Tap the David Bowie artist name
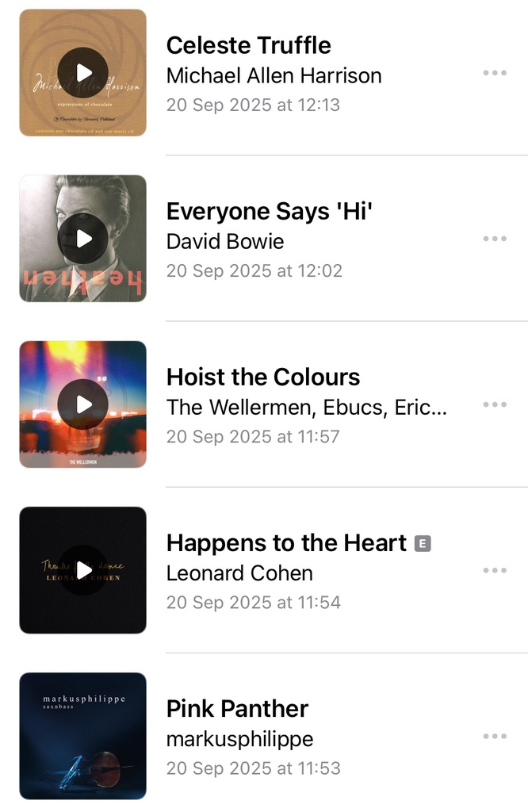The width and height of the screenshot is (528, 812). coord(225,241)
